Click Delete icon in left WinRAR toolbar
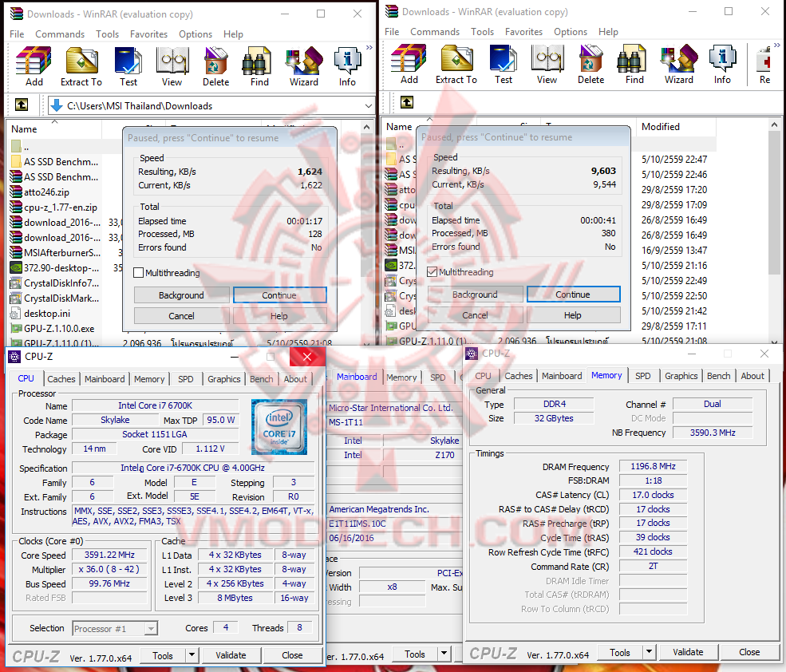The height and width of the screenshot is (672, 786). pos(216,61)
